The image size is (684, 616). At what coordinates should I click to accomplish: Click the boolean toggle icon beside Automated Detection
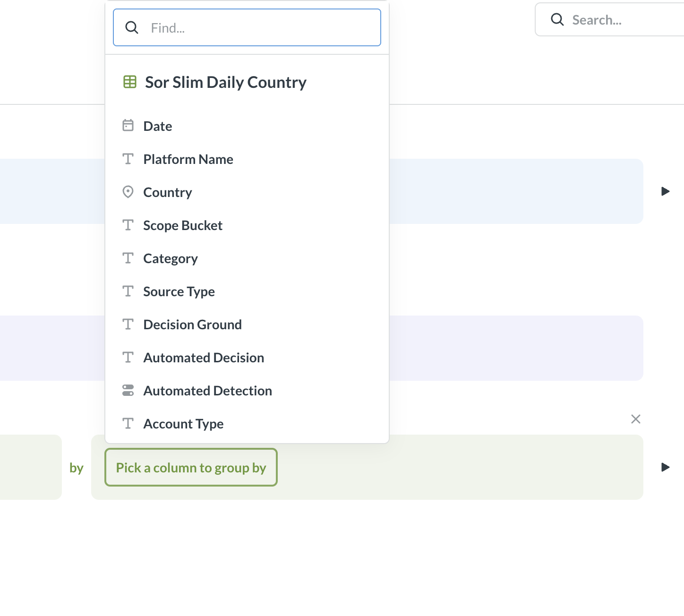pyautogui.click(x=128, y=390)
